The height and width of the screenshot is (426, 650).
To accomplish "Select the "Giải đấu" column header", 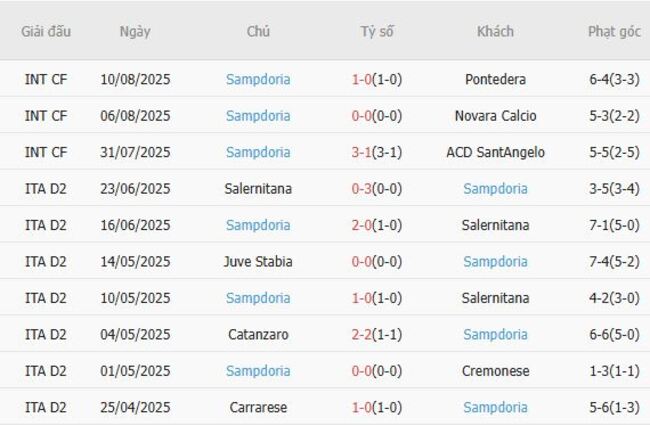I will tap(46, 31).
